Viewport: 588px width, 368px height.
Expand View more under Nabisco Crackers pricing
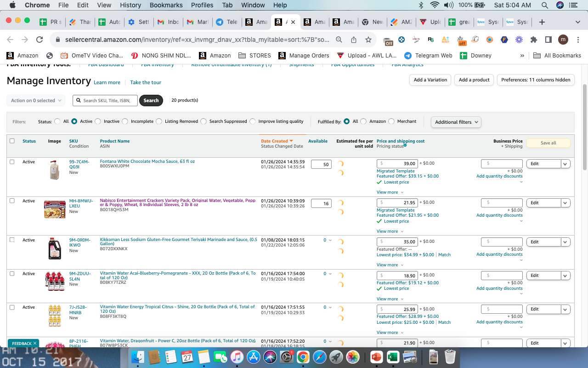pyautogui.click(x=390, y=231)
